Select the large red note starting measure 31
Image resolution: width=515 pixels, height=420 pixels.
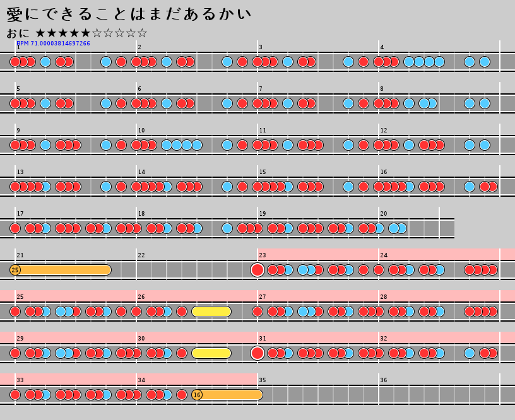coord(257,353)
